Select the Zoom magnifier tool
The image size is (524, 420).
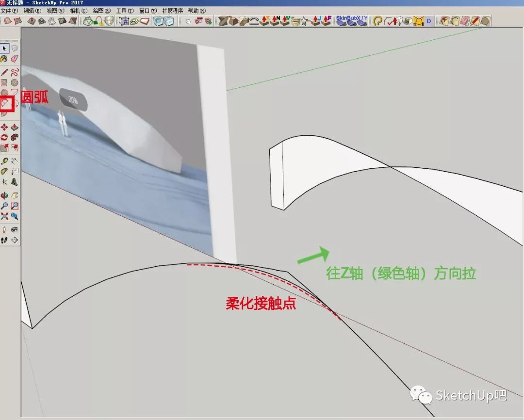tap(4, 206)
